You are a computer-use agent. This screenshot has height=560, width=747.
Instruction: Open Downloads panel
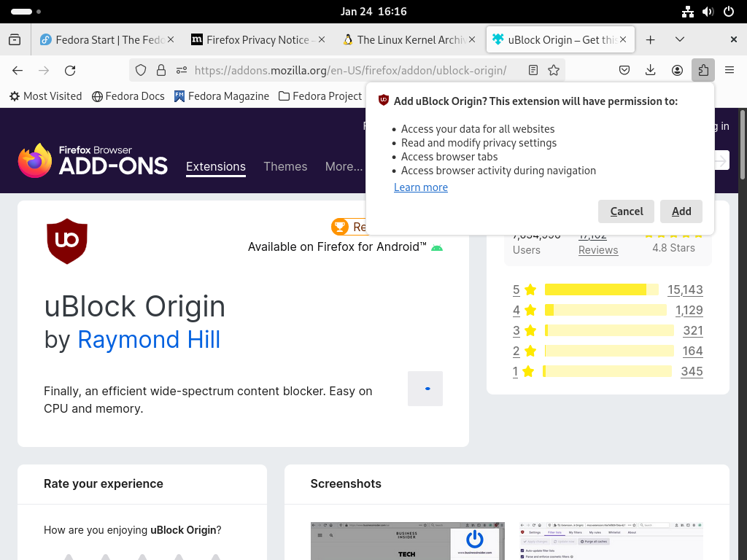(x=650, y=71)
